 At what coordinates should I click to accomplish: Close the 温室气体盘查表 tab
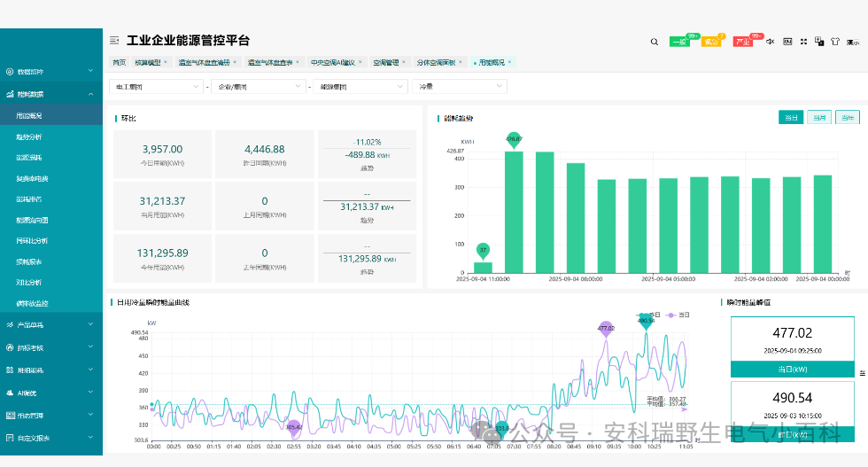click(298, 62)
